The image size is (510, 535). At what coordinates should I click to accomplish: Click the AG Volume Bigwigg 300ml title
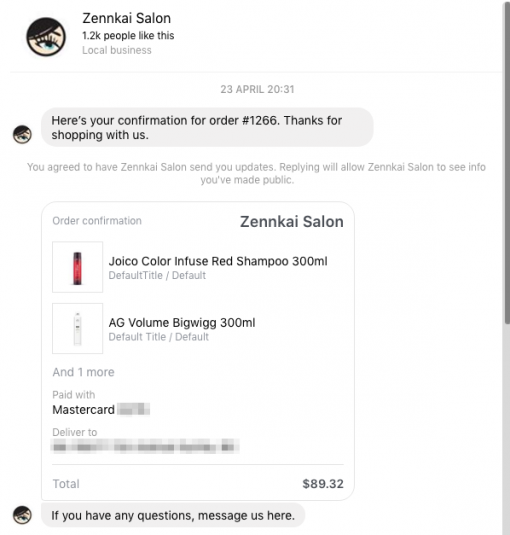coord(182,323)
